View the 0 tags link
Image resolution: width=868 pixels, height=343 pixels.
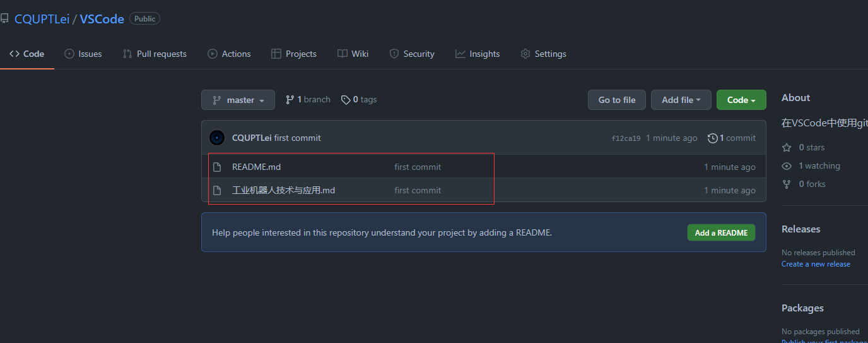point(359,99)
